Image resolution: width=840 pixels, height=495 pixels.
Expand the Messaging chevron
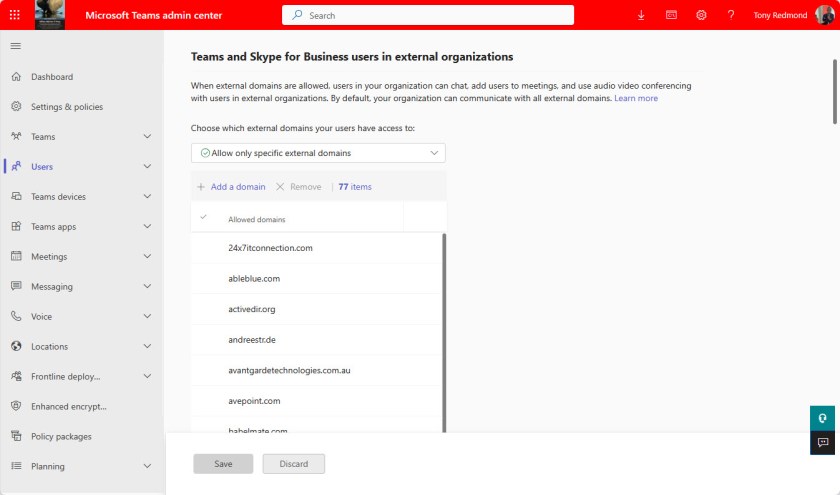pos(147,287)
